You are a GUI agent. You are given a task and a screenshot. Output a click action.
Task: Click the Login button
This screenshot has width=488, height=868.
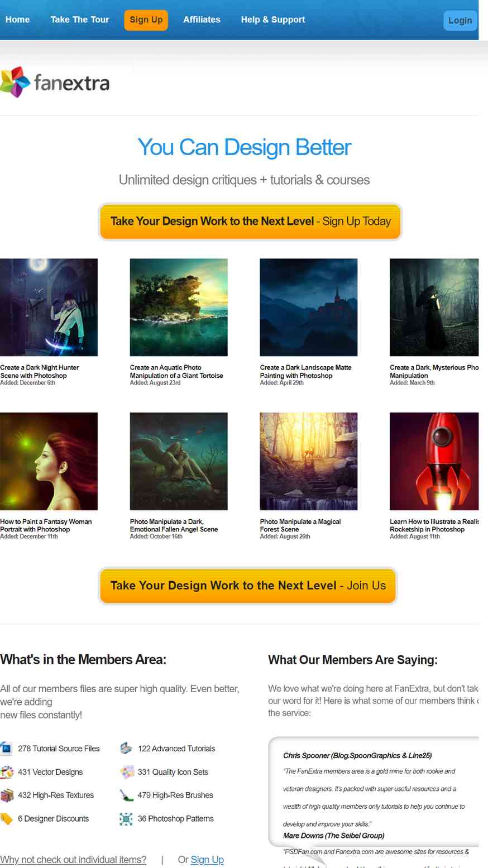460,21
